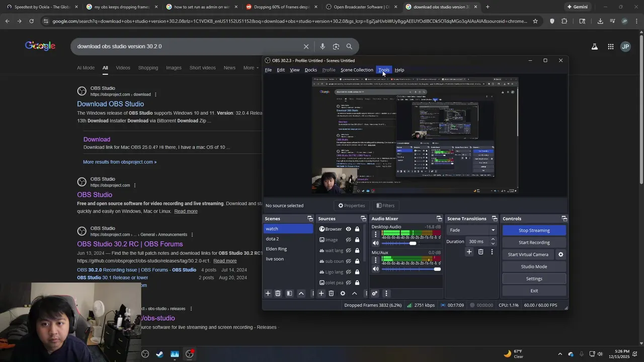644x362 pixels.
Task: Unlock the Browser source lock
Action: [357, 229]
